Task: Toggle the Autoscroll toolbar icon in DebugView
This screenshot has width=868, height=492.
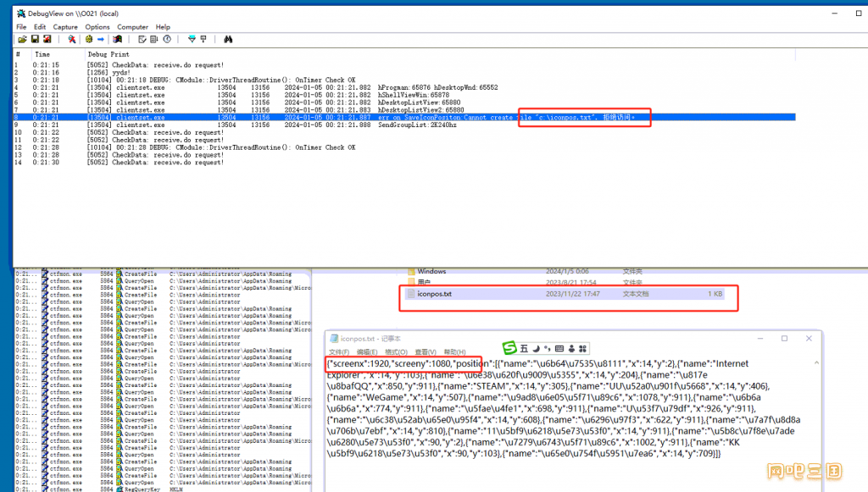Action: [154, 39]
